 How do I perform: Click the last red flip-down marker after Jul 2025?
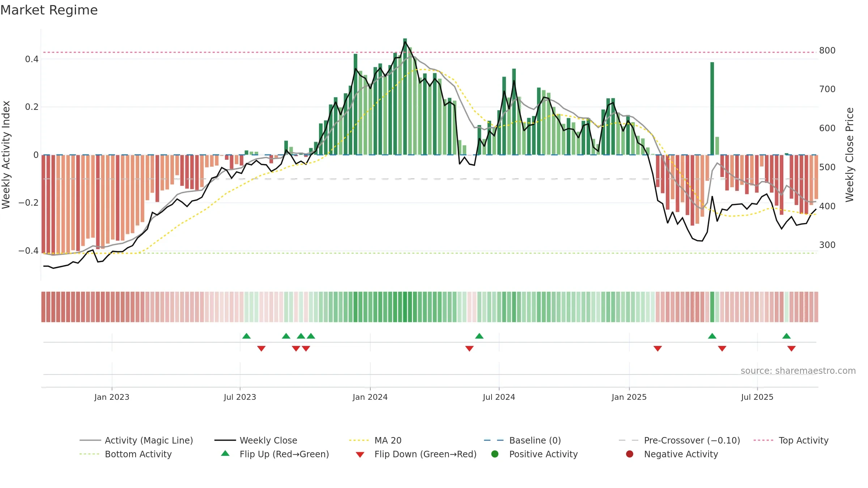point(791,348)
